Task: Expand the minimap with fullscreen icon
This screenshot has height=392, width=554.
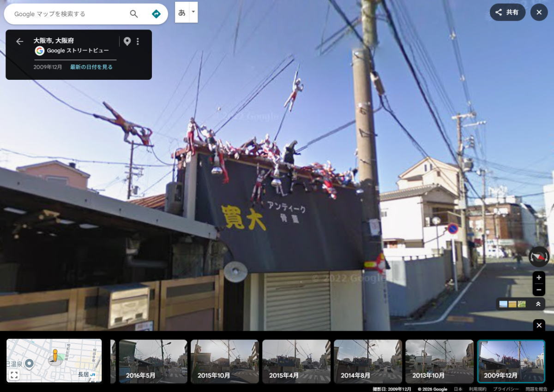Action: tap(14, 375)
